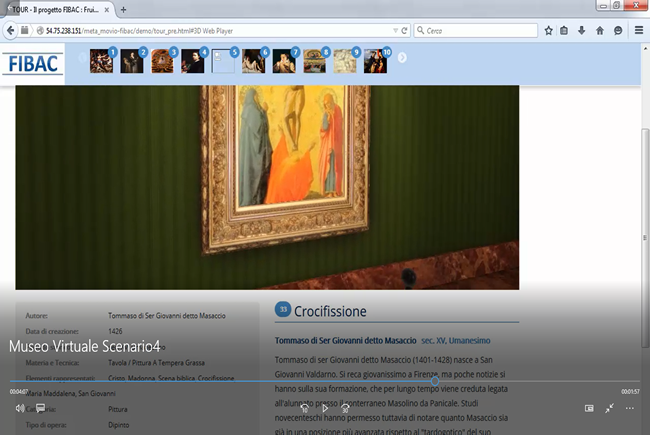Image resolution: width=650 pixels, height=435 pixels.
Task: Click the address bar URL field
Action: pyautogui.click(x=216, y=31)
